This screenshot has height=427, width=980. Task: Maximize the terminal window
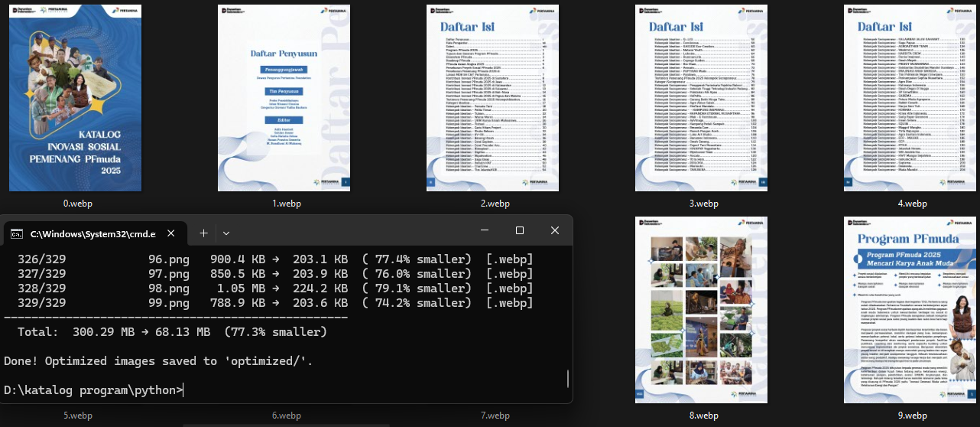pyautogui.click(x=520, y=230)
